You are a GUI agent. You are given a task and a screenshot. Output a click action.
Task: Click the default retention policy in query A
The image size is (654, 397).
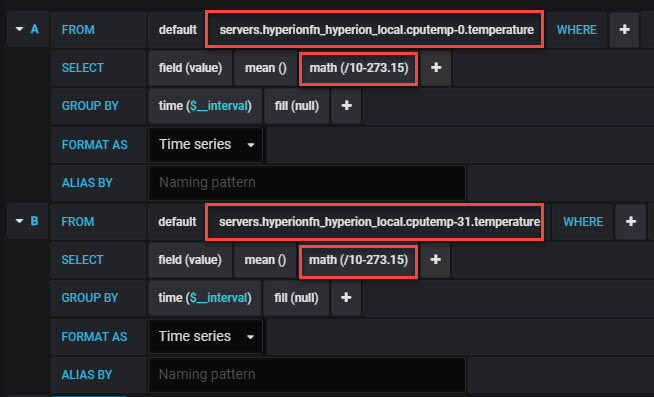[x=177, y=30]
